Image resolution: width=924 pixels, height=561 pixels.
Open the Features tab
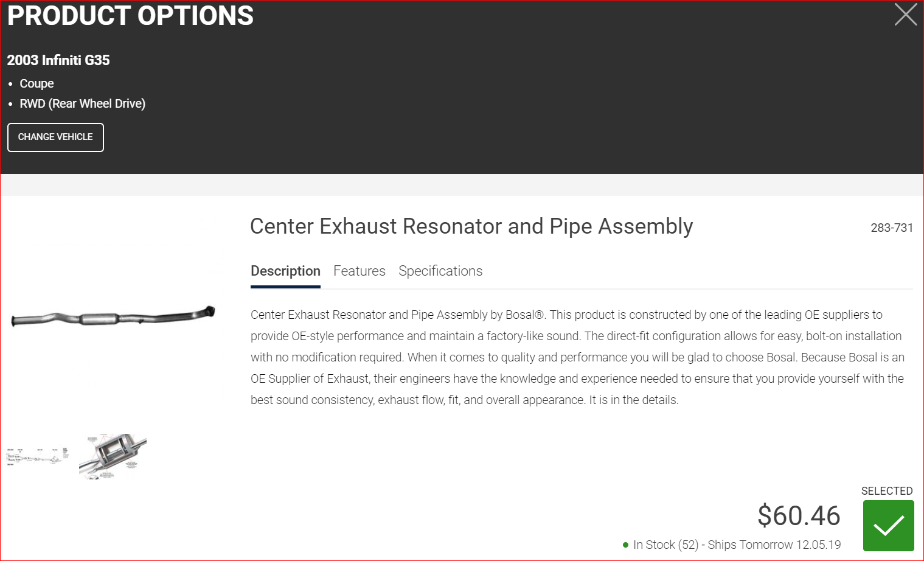tap(359, 271)
